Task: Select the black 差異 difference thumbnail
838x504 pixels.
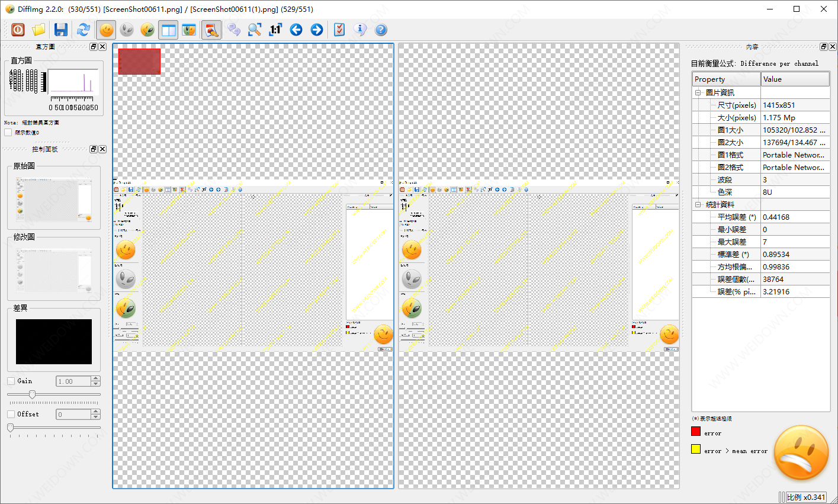Action: pos(54,342)
